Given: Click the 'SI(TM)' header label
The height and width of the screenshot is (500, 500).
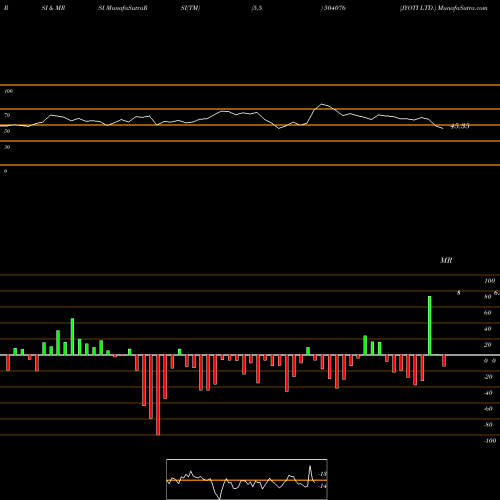Looking at the screenshot, I should click(x=190, y=8).
